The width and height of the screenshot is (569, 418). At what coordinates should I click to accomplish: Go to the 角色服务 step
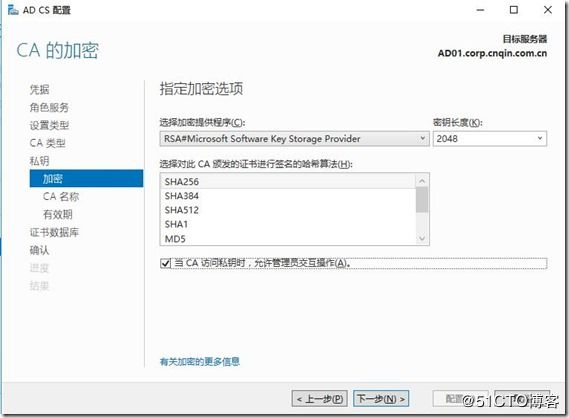(x=49, y=107)
